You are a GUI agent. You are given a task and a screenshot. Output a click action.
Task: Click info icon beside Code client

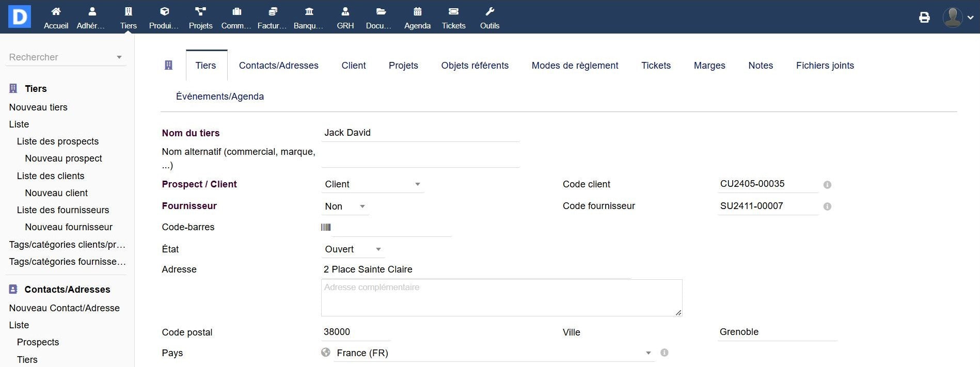pos(827,185)
